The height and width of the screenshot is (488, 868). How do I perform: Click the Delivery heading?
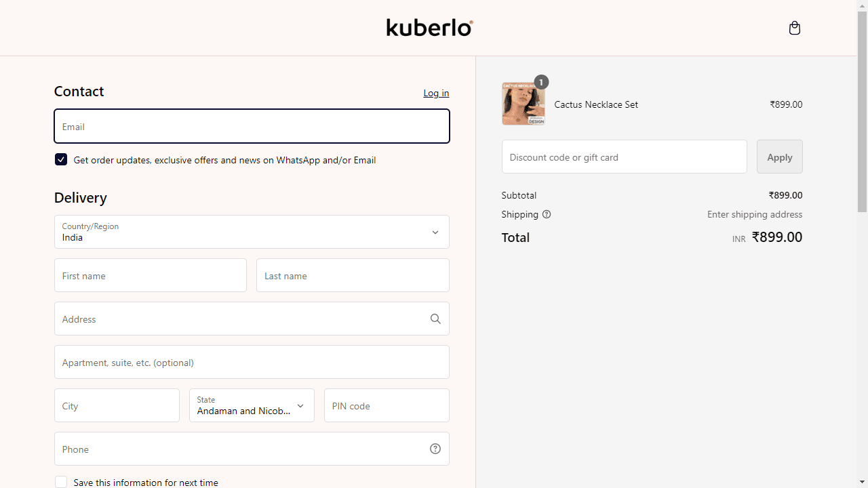[81, 197]
